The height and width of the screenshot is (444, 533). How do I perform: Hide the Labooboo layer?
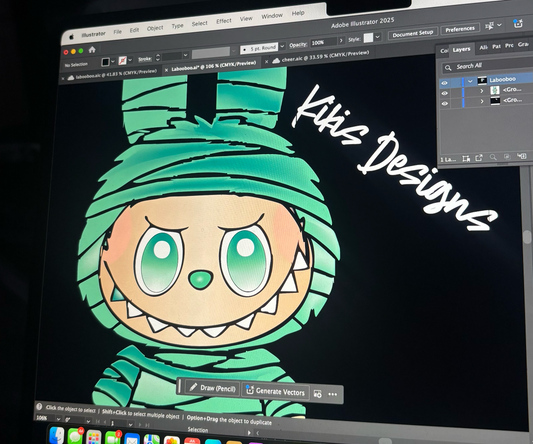[x=444, y=83]
